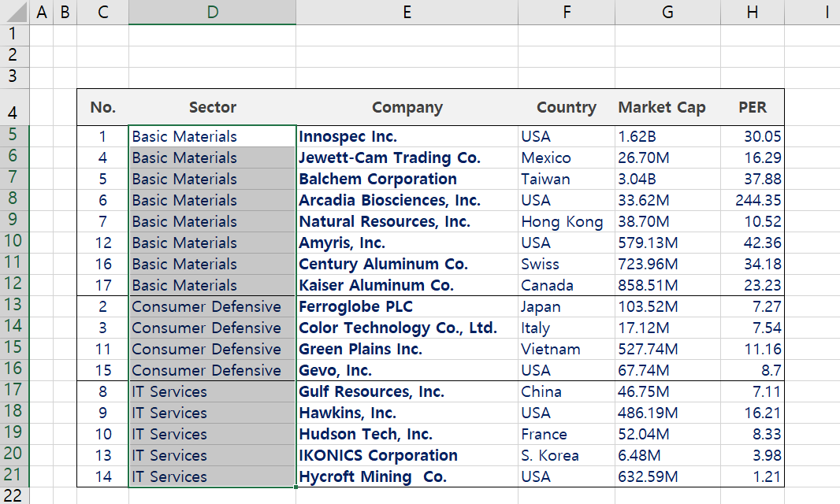Viewport: 840px width, 504px height.
Task: Select the Innospec Inc. cell
Action: [x=407, y=136]
